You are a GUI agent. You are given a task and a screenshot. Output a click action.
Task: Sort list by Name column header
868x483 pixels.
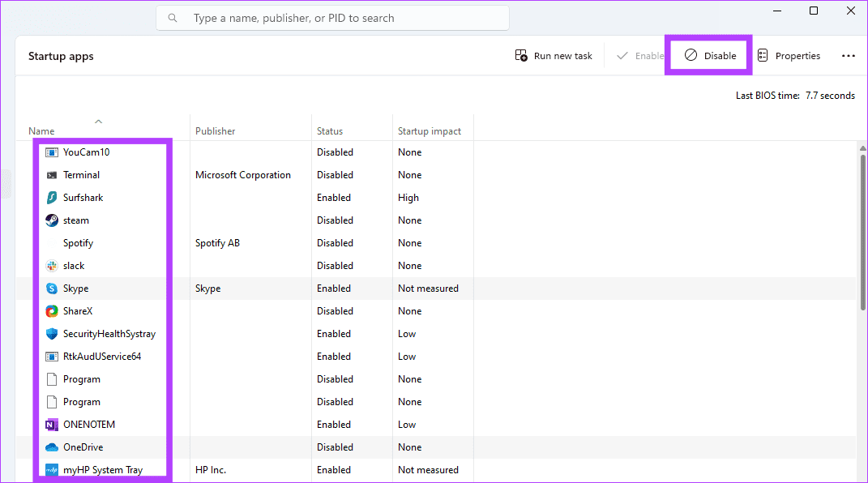click(x=41, y=131)
